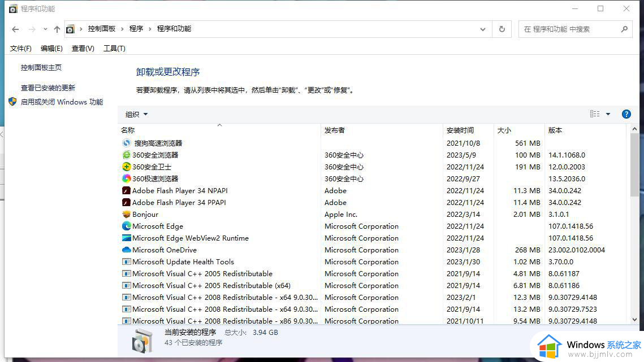Select the Microsoft Edge icon
The height and width of the screenshot is (362, 644).
127,226
